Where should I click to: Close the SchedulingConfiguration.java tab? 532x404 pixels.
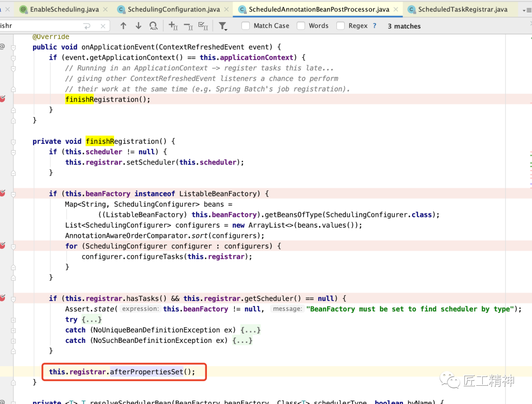pyautogui.click(x=227, y=9)
